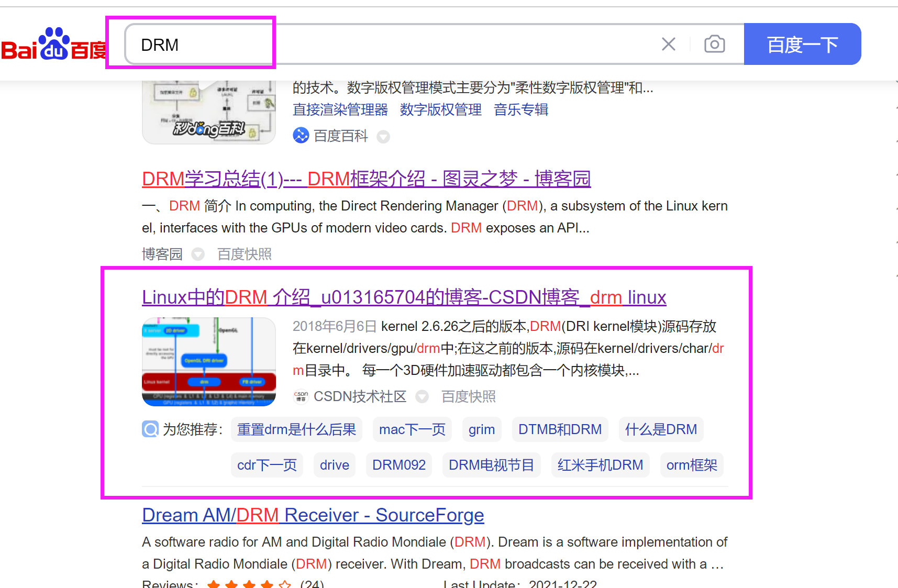The width and height of the screenshot is (898, 588).
Task: Click the 百度百科 source icon
Action: [x=301, y=136]
